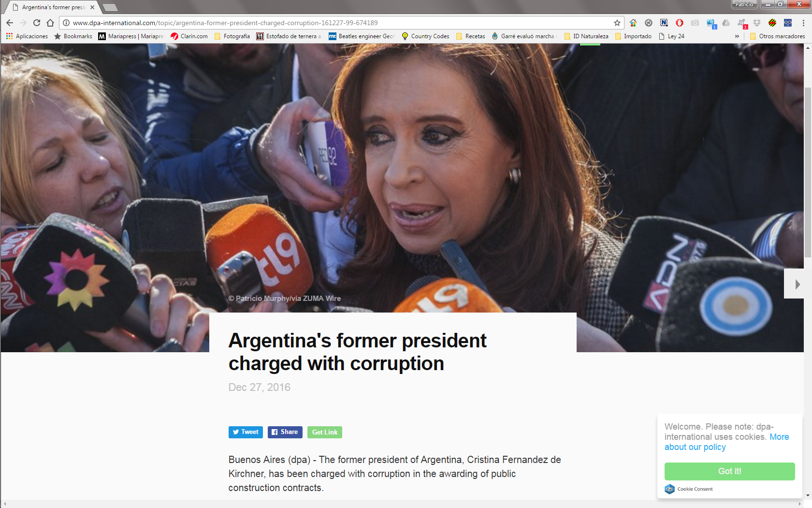The width and height of the screenshot is (812, 508).
Task: Expand the hidden bookmarks chevron
Action: pos(737,36)
